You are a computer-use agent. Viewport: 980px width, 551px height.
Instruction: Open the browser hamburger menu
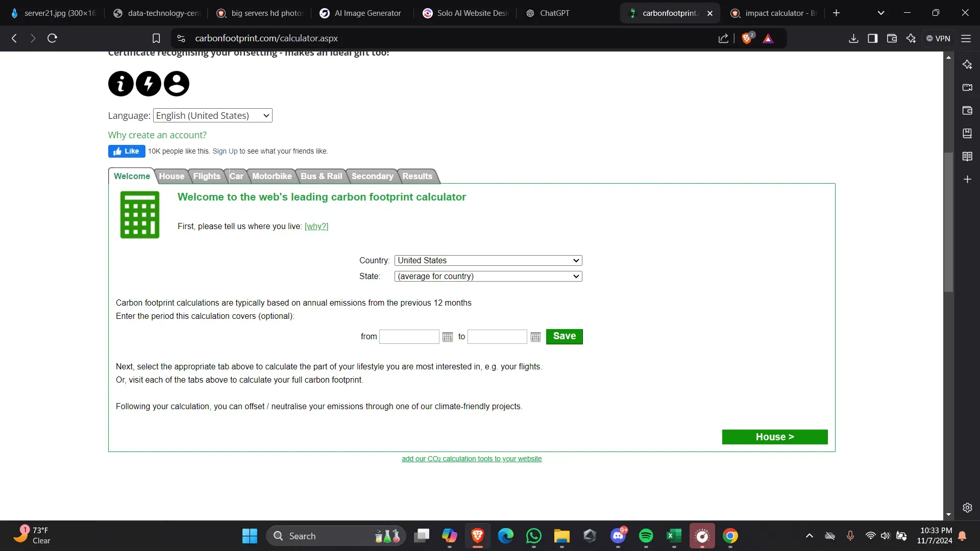[966, 38]
